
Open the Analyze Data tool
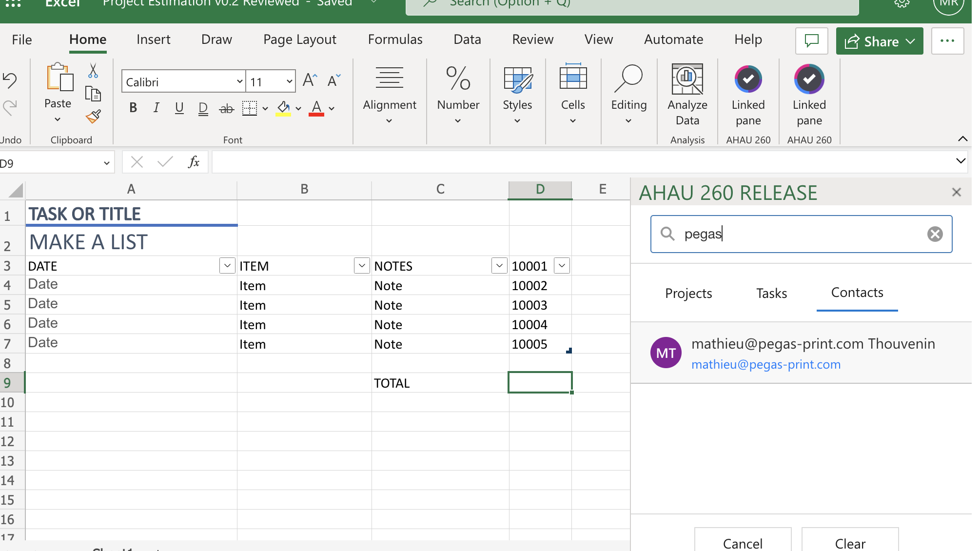pos(687,96)
